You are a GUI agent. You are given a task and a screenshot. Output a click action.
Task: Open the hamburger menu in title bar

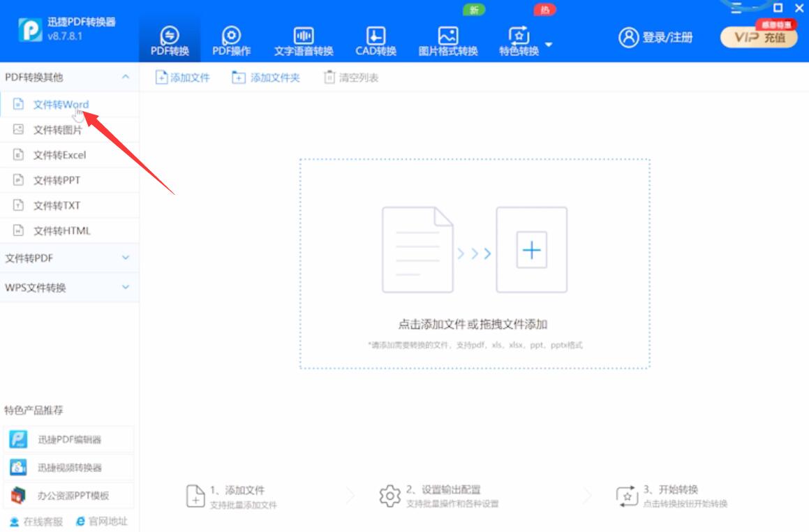(737, 8)
